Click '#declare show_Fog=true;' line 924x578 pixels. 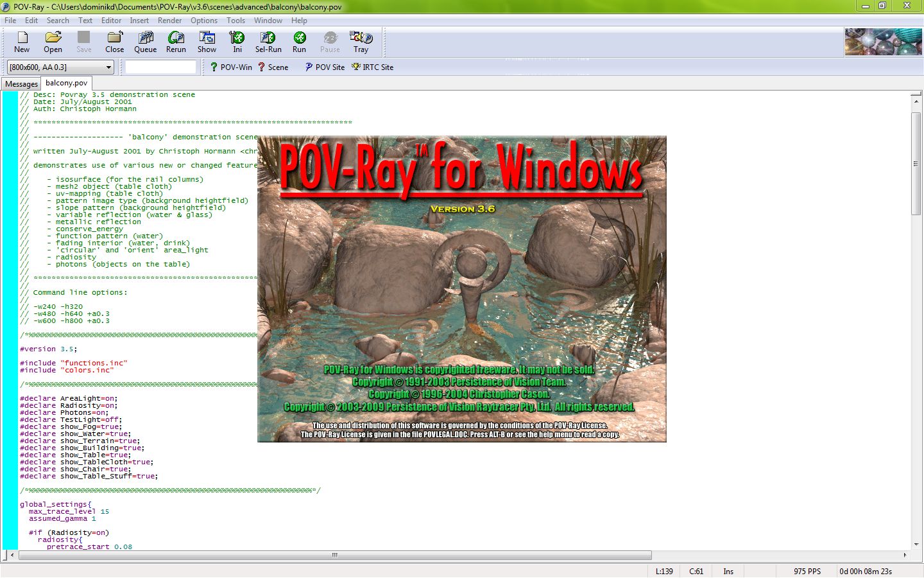pos(71,427)
